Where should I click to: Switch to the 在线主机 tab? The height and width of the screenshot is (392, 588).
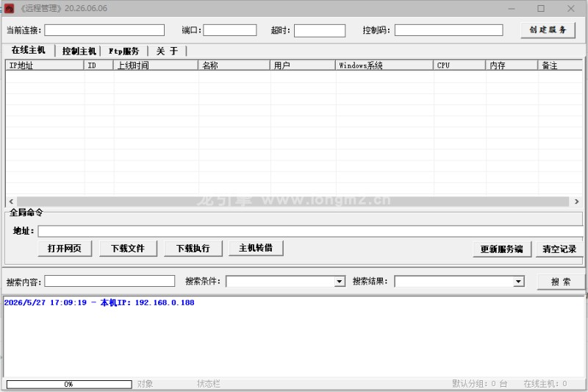tap(29, 50)
